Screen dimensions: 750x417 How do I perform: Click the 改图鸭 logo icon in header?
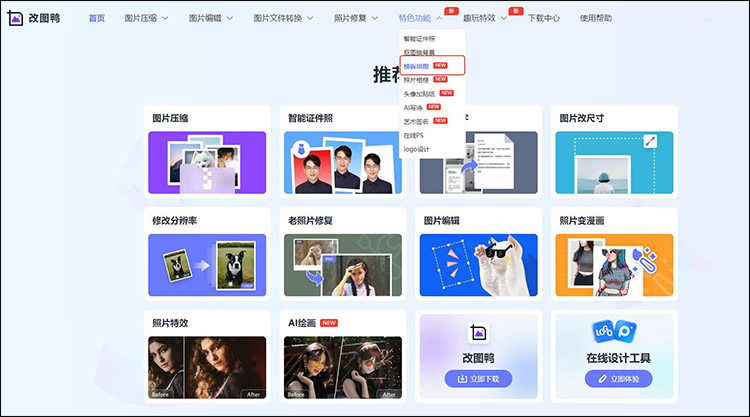17,19
